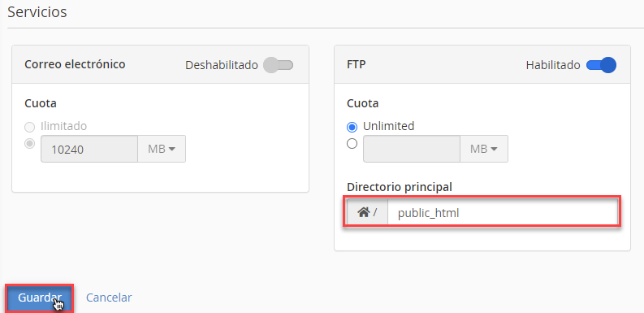The width and height of the screenshot is (644, 313).
Task: Click the Habilitado label beside FTP toggle
Action: [553, 65]
